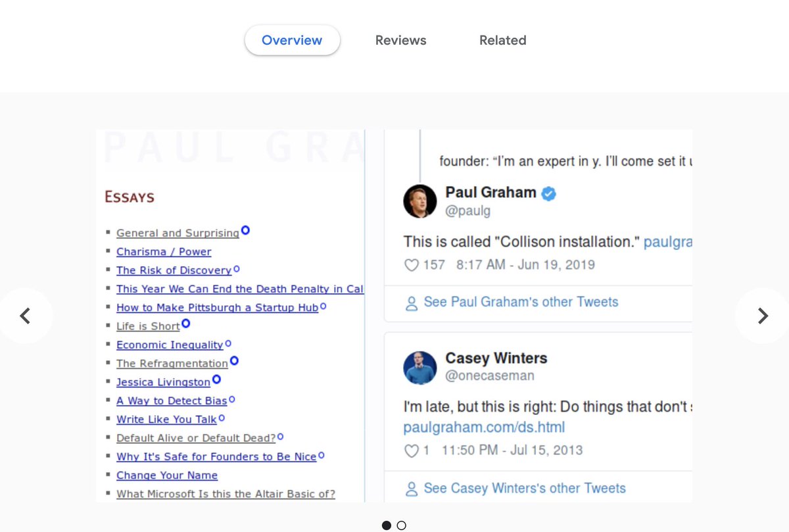Open The Risk of Discovery essay

pyautogui.click(x=174, y=270)
